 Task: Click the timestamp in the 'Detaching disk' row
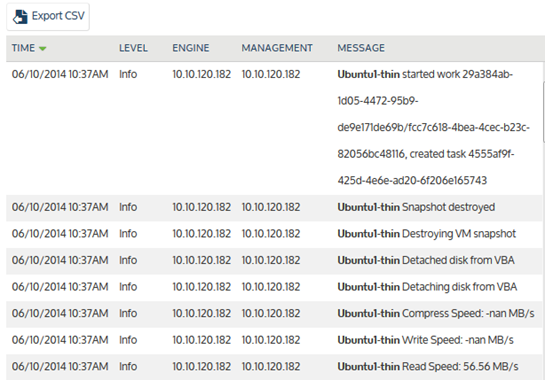tap(60, 287)
